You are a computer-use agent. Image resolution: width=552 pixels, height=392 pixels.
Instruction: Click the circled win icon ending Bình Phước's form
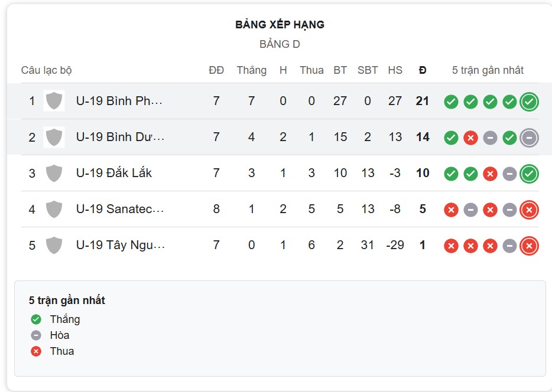click(529, 101)
